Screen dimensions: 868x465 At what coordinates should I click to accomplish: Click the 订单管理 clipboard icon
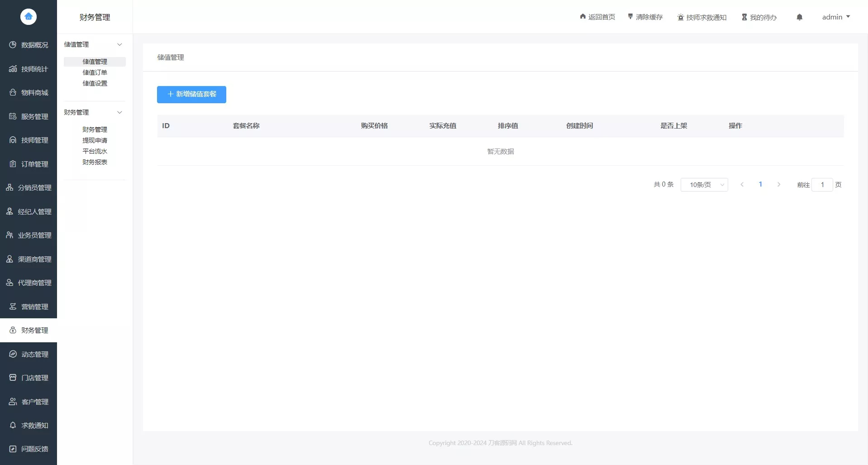click(x=13, y=164)
